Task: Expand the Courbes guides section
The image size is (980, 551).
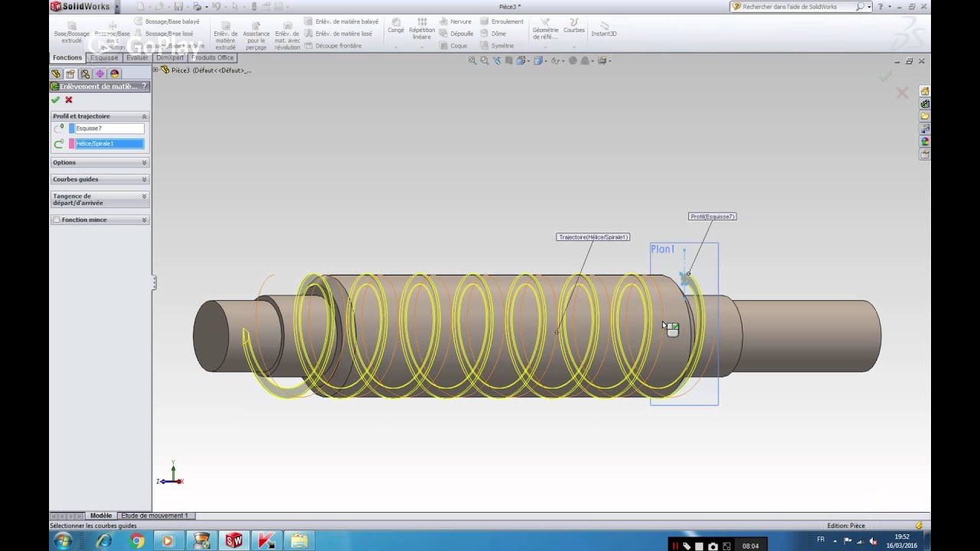Action: [x=144, y=179]
